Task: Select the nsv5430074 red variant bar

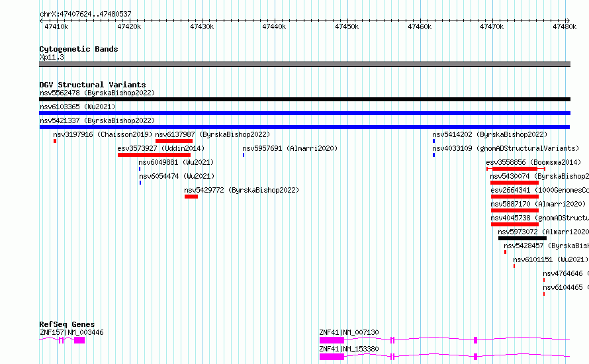Action: [514, 183]
